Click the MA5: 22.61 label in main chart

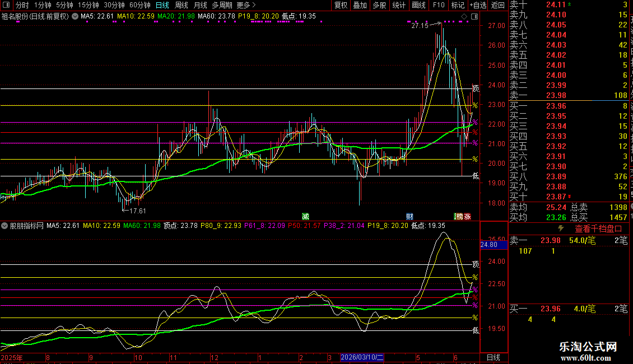tap(97, 16)
